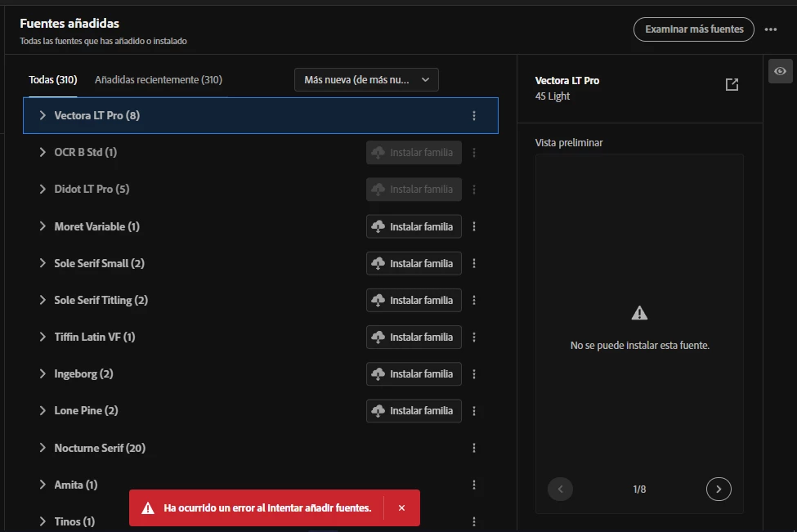Select the Nocturne Serif (20) row name
797x532 pixels.
coord(100,448)
